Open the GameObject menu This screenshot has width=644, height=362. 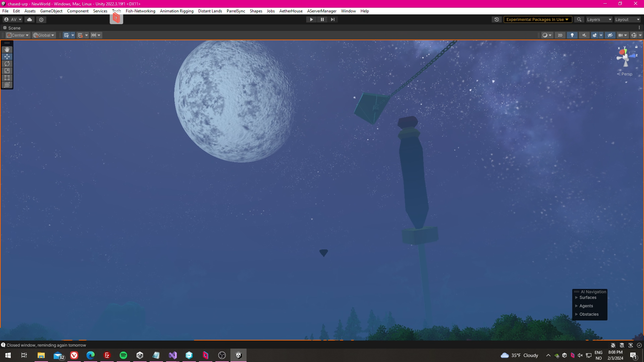click(x=51, y=11)
